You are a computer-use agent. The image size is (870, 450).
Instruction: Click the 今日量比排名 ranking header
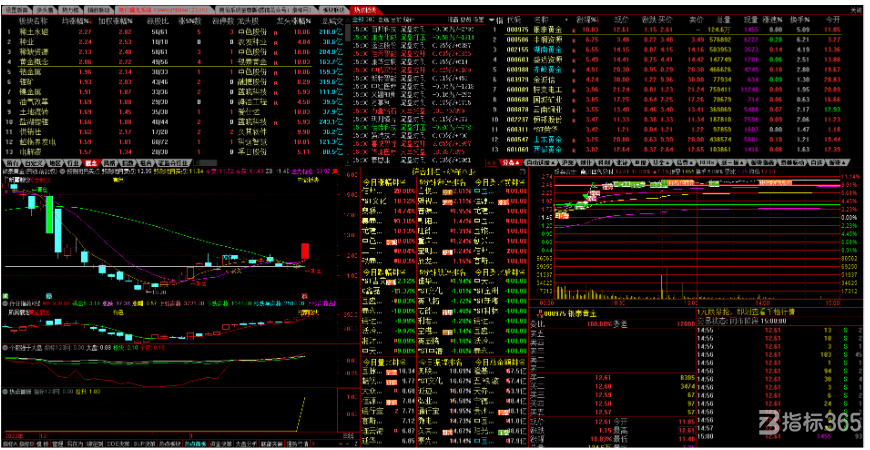pyautogui.click(x=384, y=361)
